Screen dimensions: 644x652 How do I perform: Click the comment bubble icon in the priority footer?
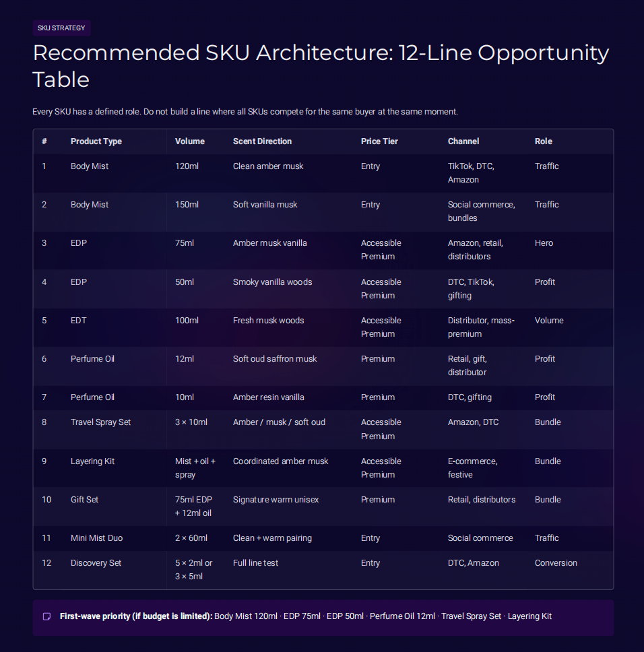(x=46, y=616)
